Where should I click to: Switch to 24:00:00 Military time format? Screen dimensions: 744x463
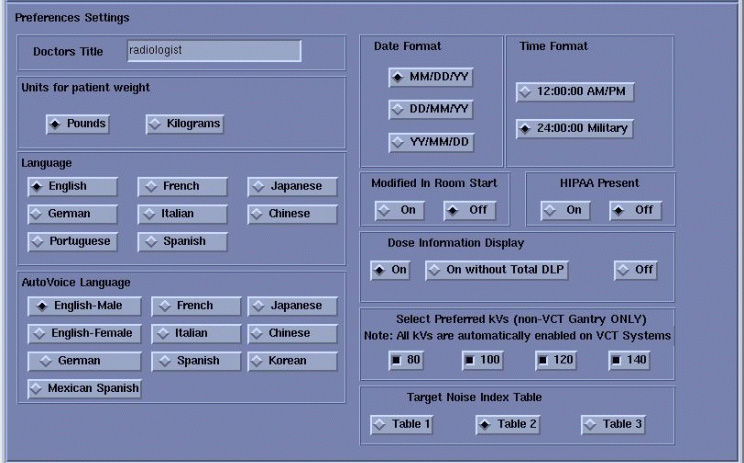click(575, 128)
